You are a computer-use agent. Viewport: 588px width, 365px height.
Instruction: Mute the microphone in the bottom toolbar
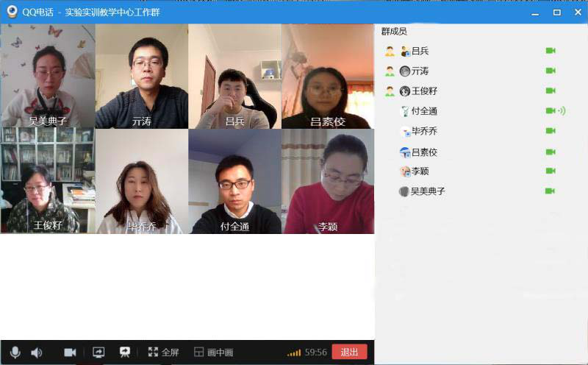click(15, 352)
